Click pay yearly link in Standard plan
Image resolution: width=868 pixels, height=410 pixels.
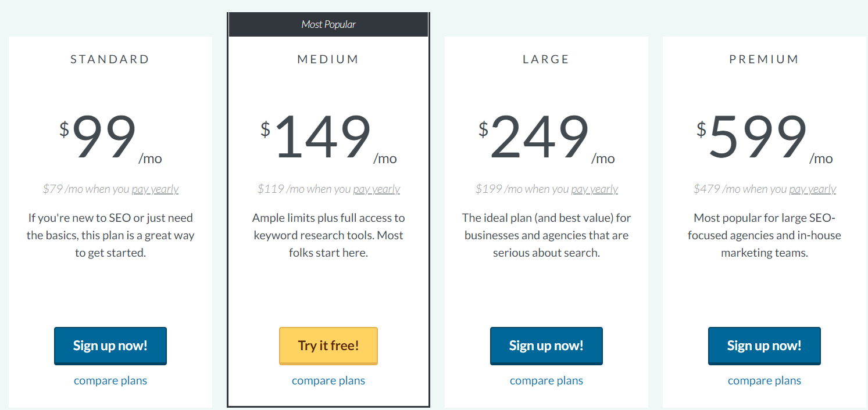pos(155,189)
